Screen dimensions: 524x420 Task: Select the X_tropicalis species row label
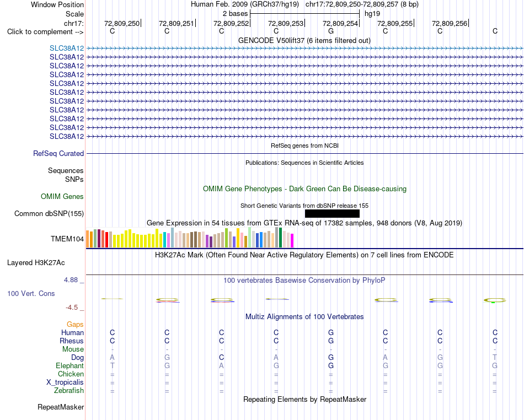tap(65, 383)
